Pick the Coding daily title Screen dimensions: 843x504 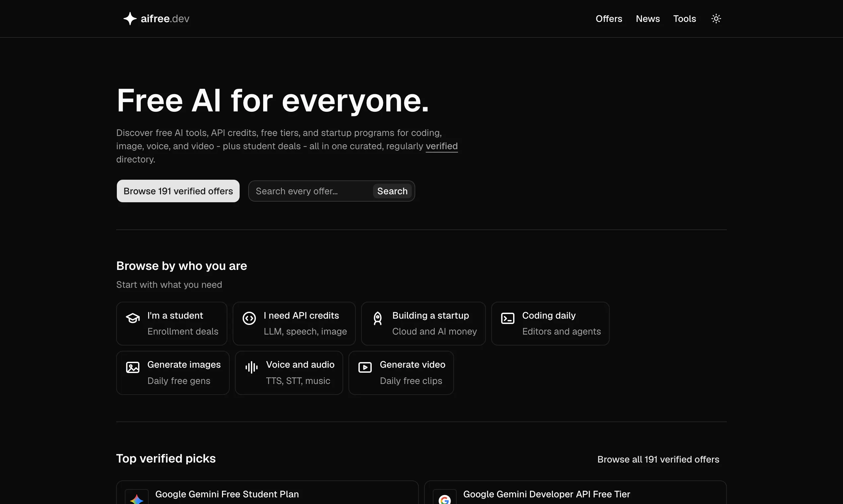click(549, 316)
